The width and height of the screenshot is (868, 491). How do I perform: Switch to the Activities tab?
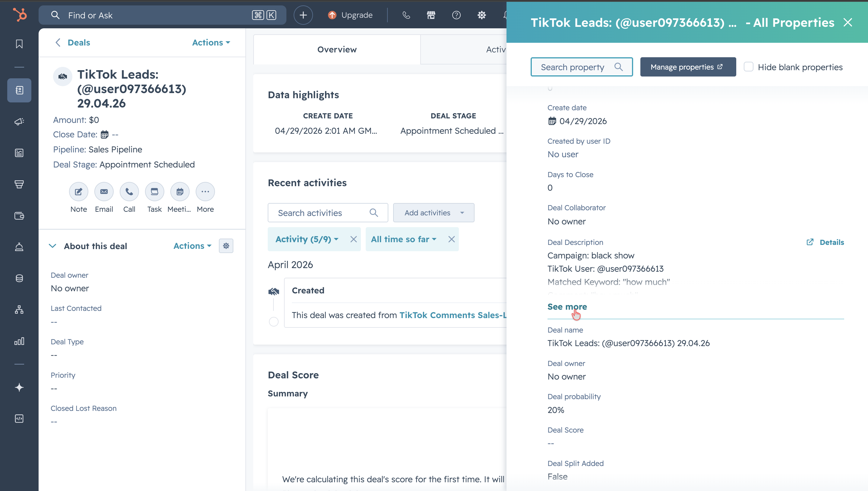(464, 50)
